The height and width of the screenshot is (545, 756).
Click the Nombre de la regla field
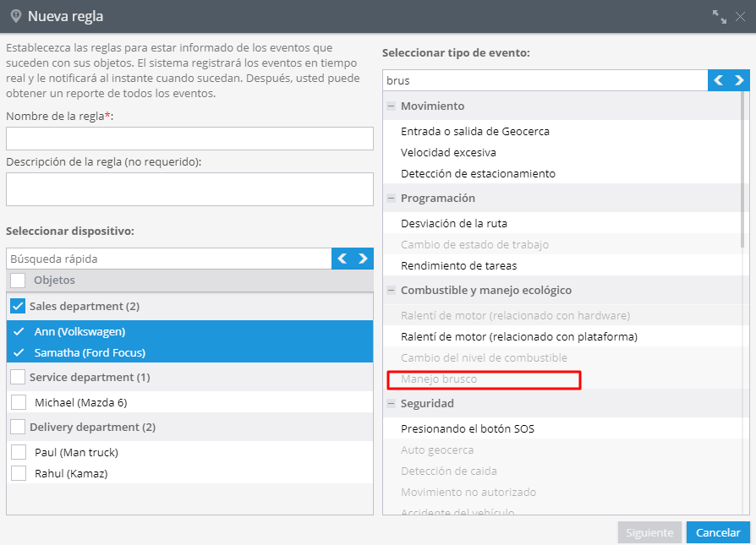[189, 139]
